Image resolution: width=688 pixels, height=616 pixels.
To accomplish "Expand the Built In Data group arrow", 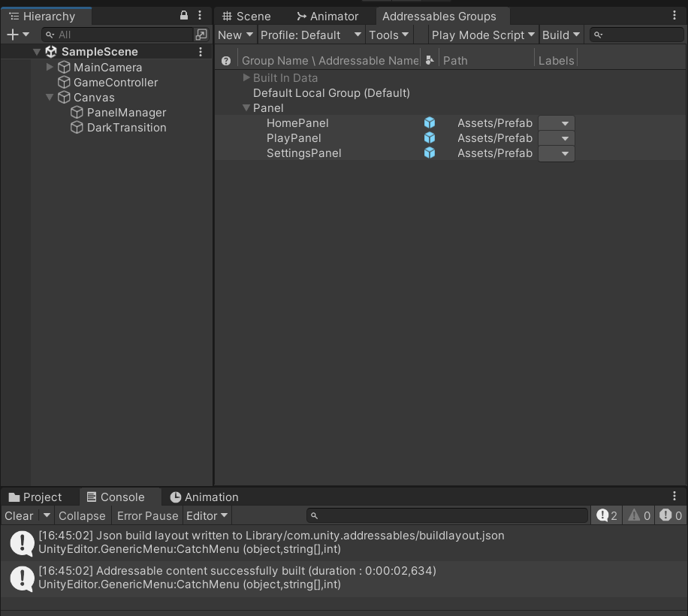I will [246, 77].
